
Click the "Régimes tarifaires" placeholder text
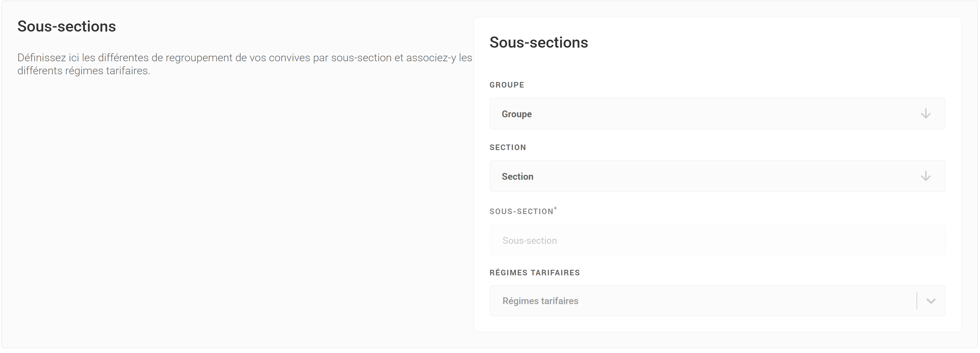[540, 301]
